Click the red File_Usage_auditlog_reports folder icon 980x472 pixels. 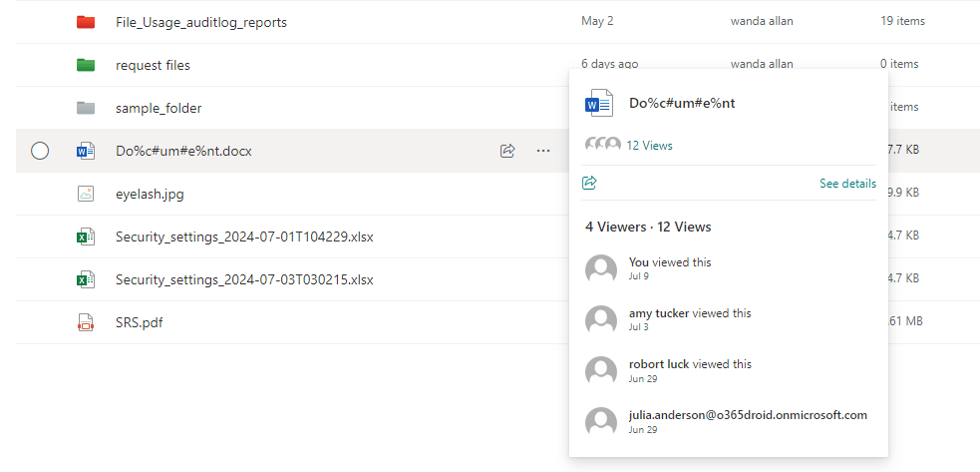86,22
